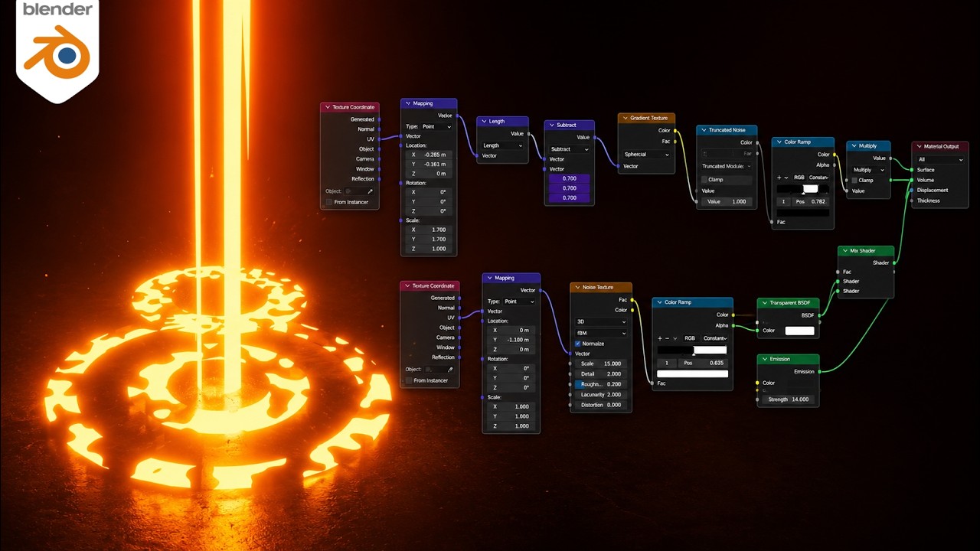The image size is (980, 551).
Task: Open the 3D dimensions dropdown in Noise Texture
Action: pyautogui.click(x=601, y=322)
